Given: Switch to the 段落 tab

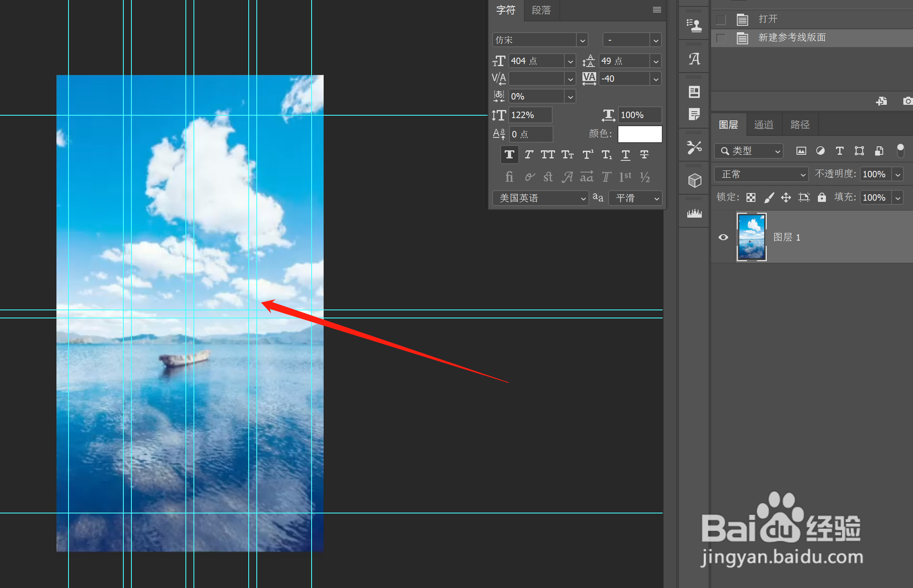Looking at the screenshot, I should [541, 10].
